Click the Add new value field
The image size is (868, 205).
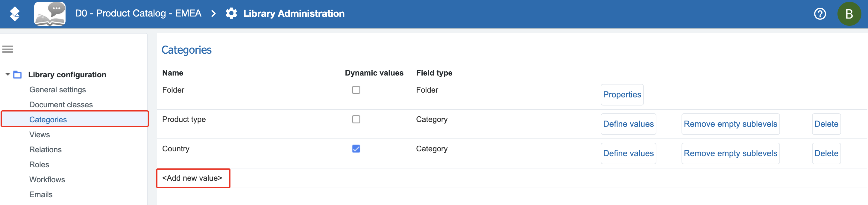[193, 178]
